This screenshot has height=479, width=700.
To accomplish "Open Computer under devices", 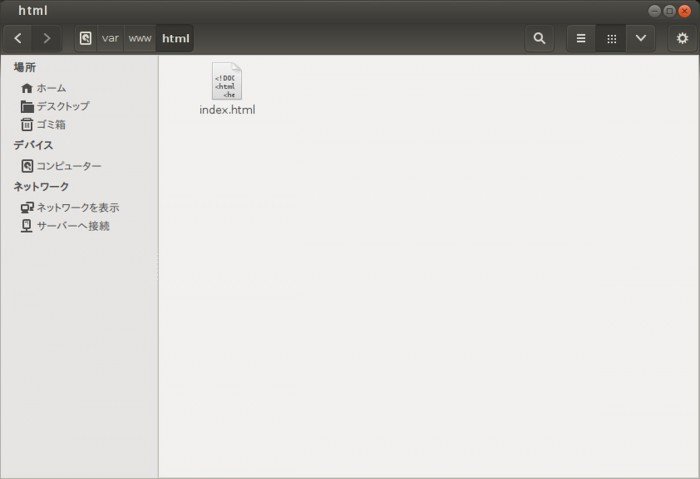I will (68, 166).
